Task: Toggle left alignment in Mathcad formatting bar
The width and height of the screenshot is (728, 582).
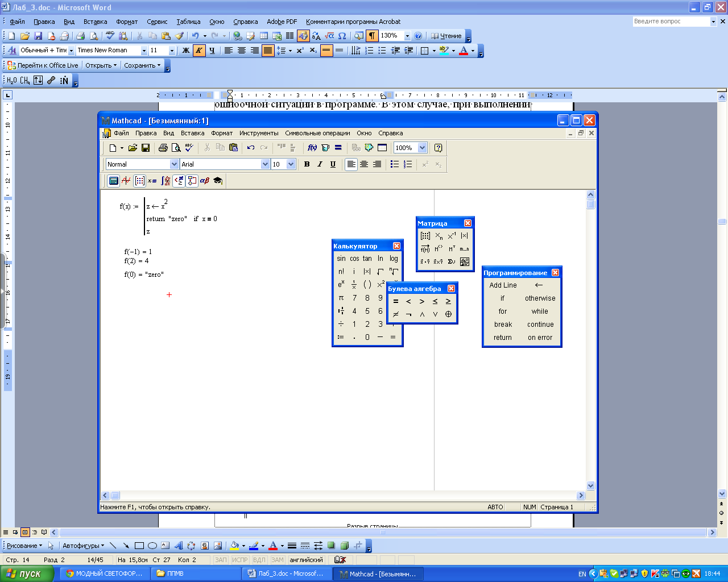Action: pos(351,164)
